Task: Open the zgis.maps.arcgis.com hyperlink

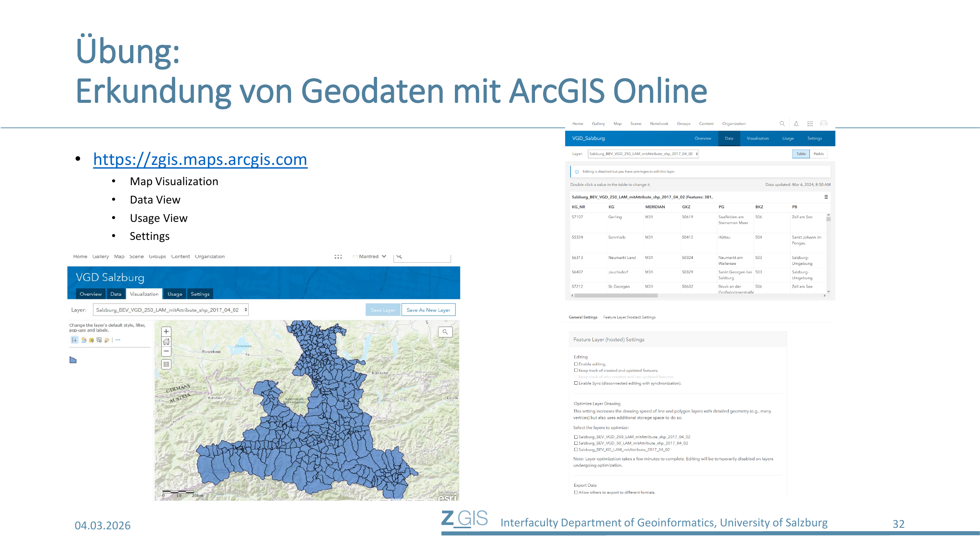Action: pyautogui.click(x=200, y=159)
